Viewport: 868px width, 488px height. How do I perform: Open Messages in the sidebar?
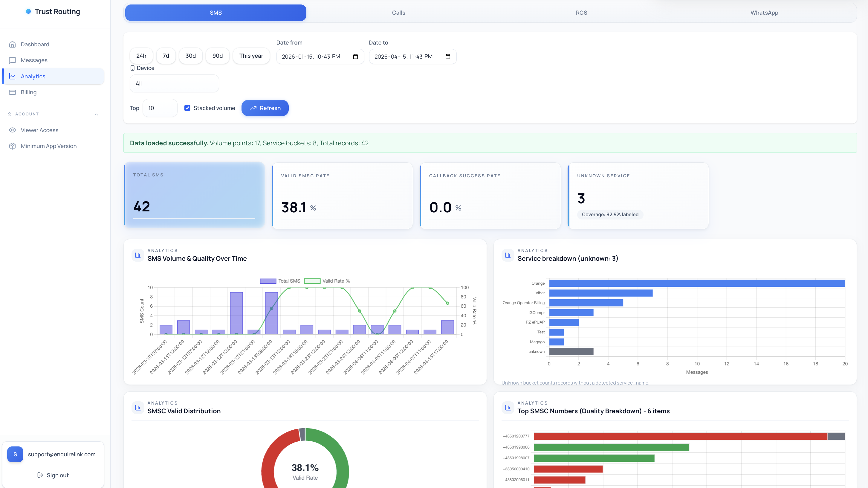53,60
